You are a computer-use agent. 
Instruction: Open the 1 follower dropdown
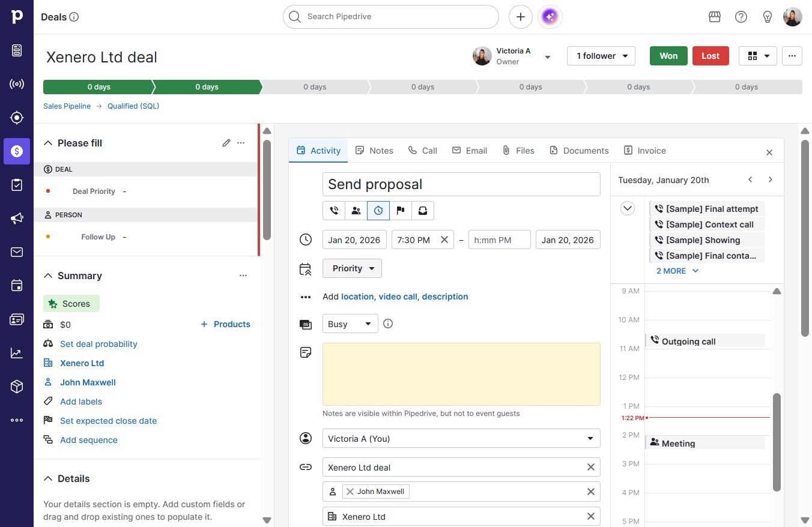(x=601, y=56)
